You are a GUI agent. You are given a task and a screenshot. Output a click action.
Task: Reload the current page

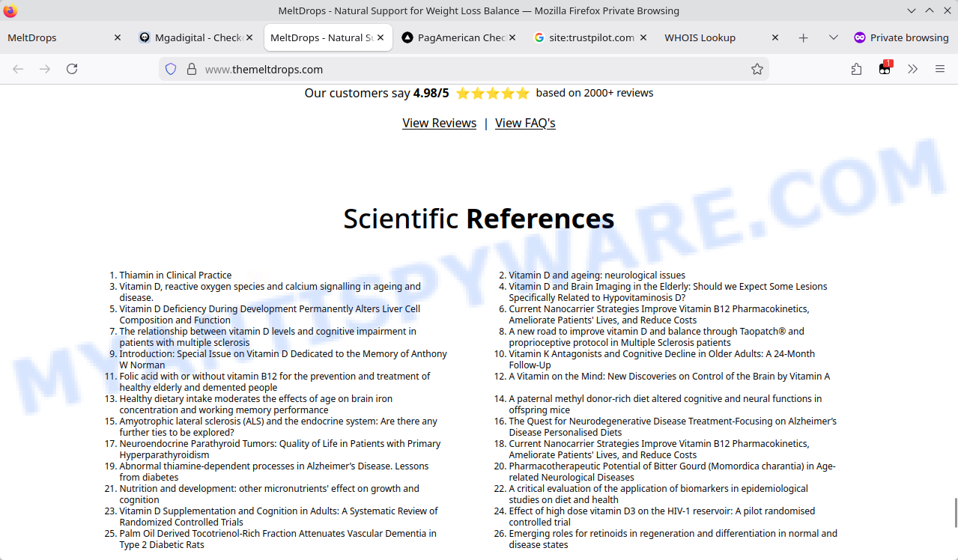pyautogui.click(x=72, y=69)
